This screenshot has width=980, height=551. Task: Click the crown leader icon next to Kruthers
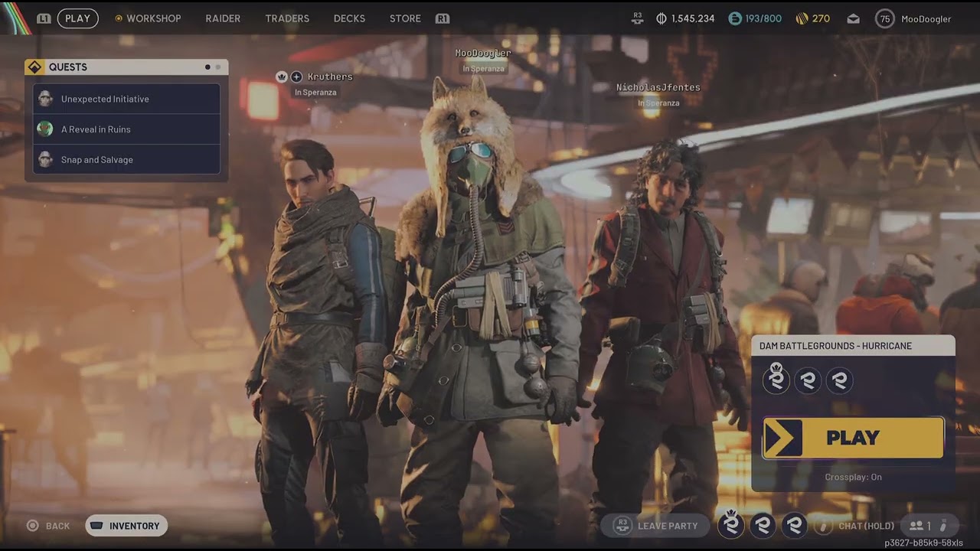point(282,77)
